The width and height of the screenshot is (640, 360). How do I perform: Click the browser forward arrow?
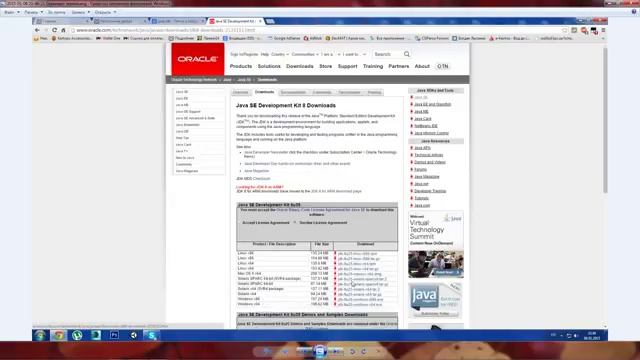point(46,30)
